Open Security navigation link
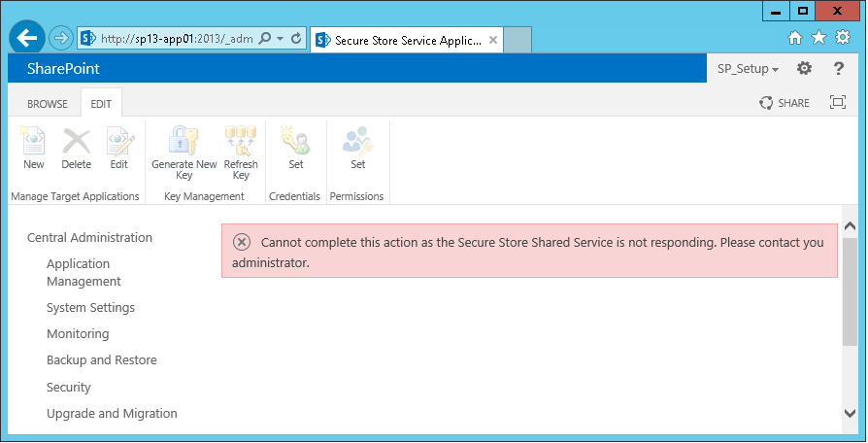 (69, 387)
